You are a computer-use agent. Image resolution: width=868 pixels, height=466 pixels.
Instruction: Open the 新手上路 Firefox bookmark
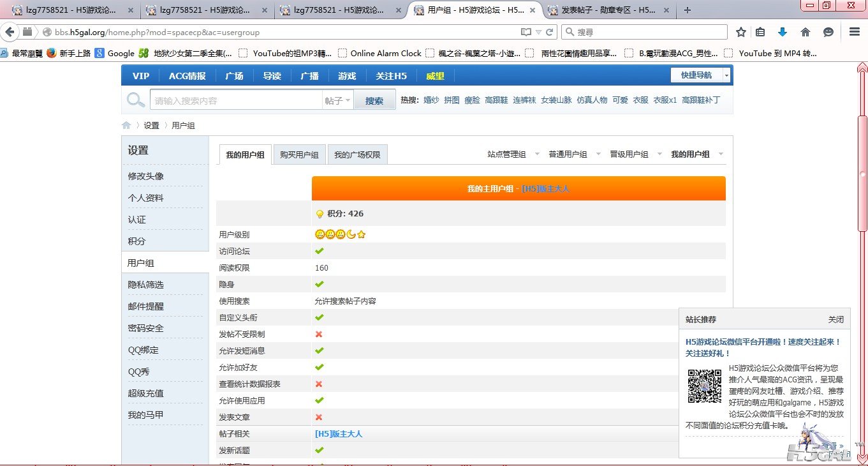pos(70,53)
